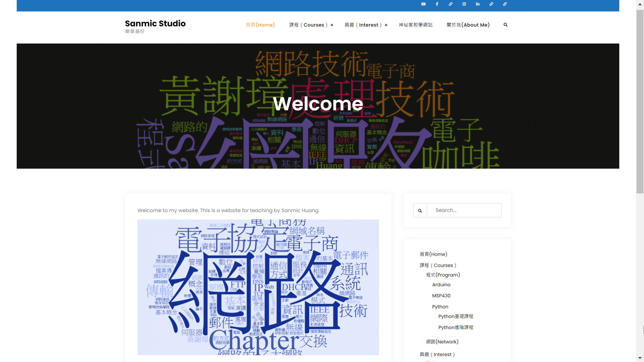Open the YouTube social icon
This screenshot has height=362, width=644.
[x=423, y=4]
